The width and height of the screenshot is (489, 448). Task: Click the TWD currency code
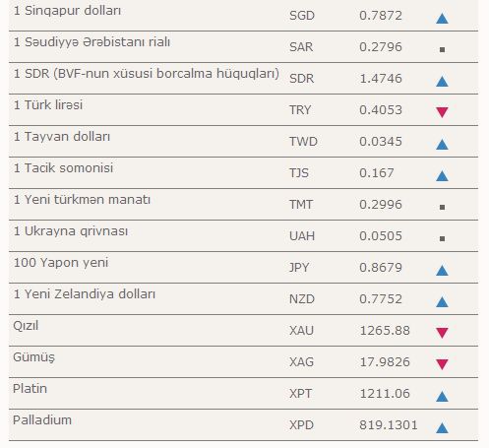tap(303, 142)
